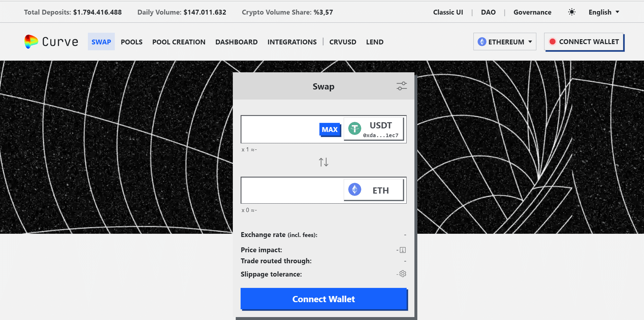Open the Integrations page
This screenshot has height=320, width=644.
pyautogui.click(x=292, y=42)
